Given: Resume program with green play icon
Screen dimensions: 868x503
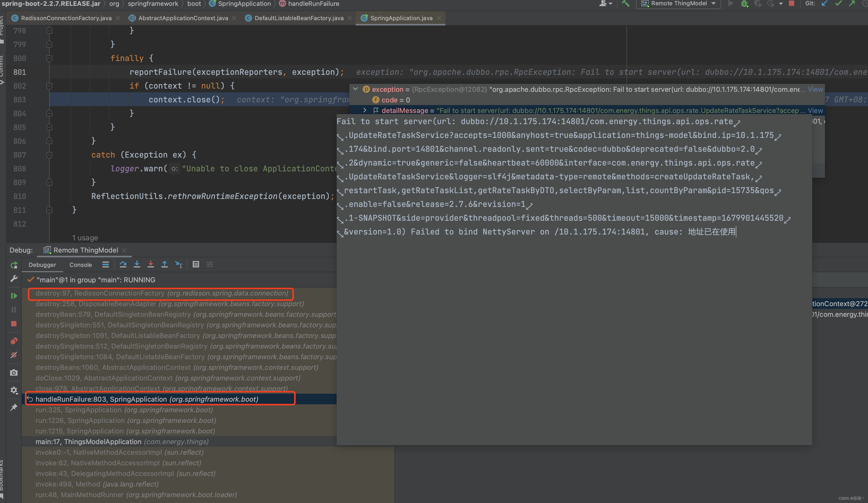Looking at the screenshot, I should point(14,296).
